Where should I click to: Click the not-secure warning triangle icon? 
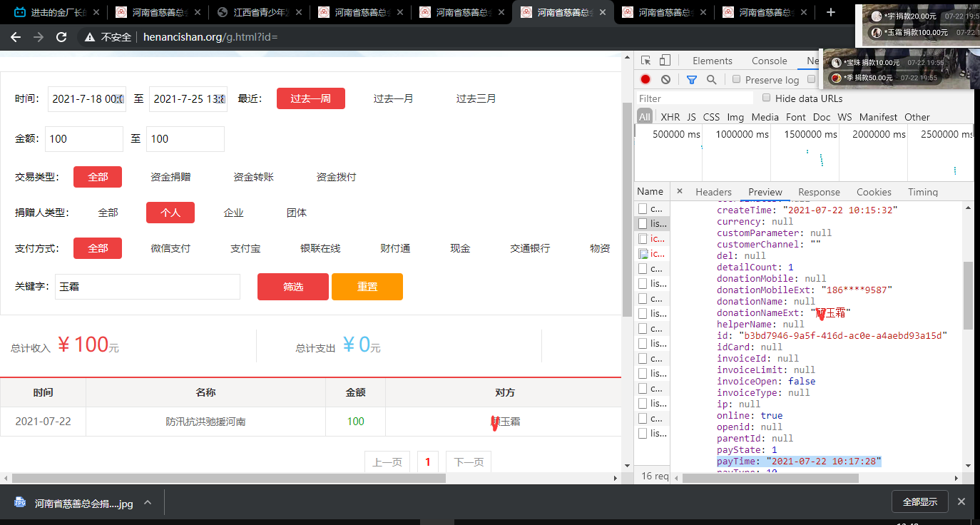pyautogui.click(x=90, y=37)
